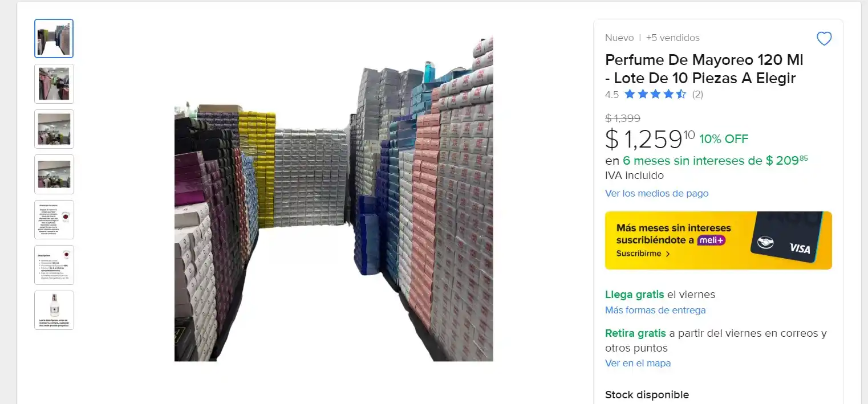Viewport: 868px width, 404px height.
Task: Open Más formas de entrega link
Action: (x=655, y=310)
